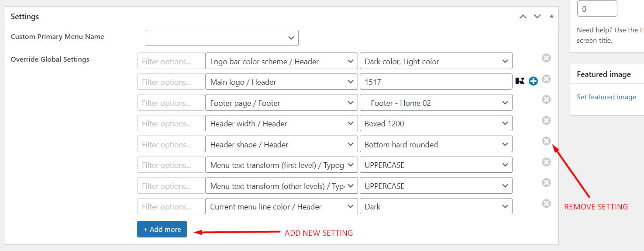Collapse the Settings panel with triangle toggle
Image resolution: width=644 pixels, height=251 pixels.
pos(551,16)
